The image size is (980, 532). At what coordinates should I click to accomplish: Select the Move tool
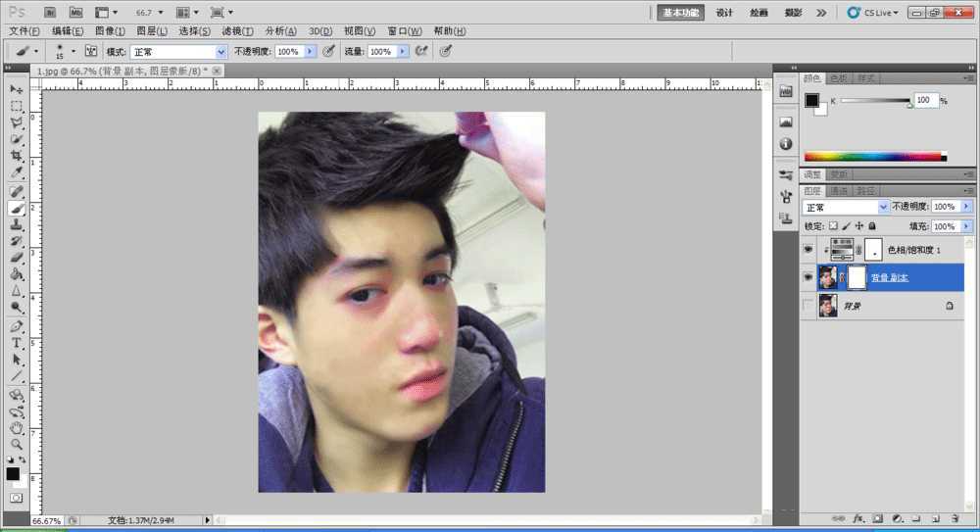pyautogui.click(x=17, y=90)
